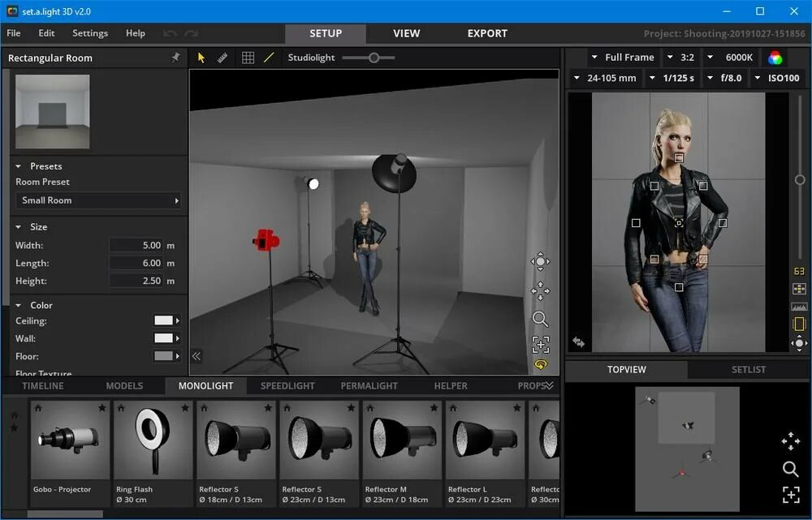Switch to the VIEW tab
Image resolution: width=812 pixels, height=520 pixels.
[407, 33]
